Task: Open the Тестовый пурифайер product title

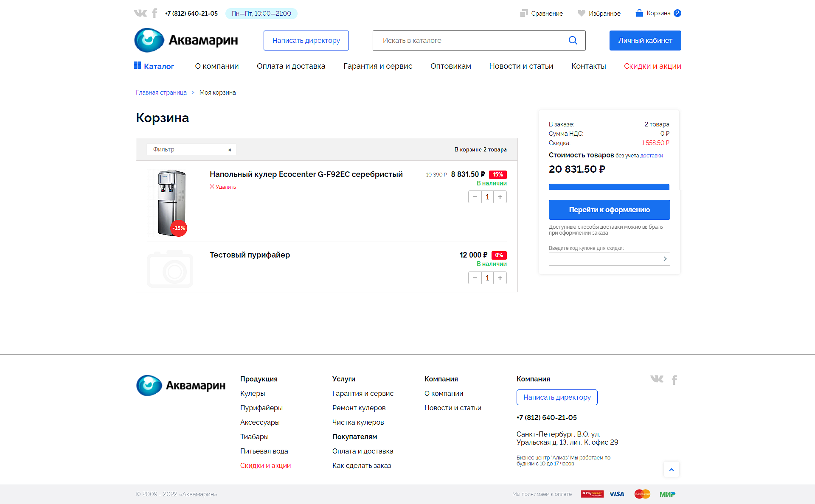Action: [x=250, y=255]
